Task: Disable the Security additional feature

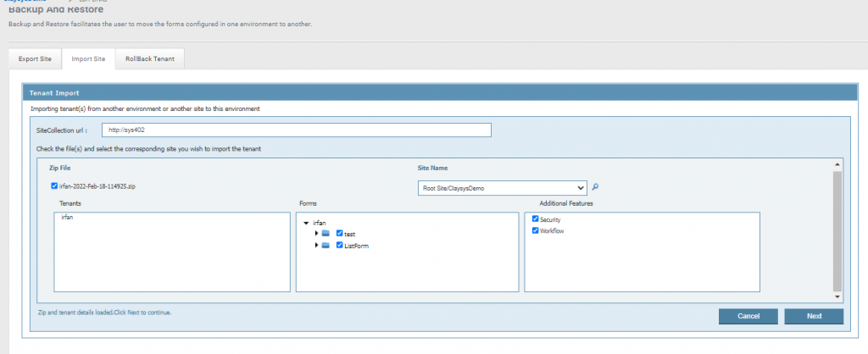Action: [x=536, y=219]
